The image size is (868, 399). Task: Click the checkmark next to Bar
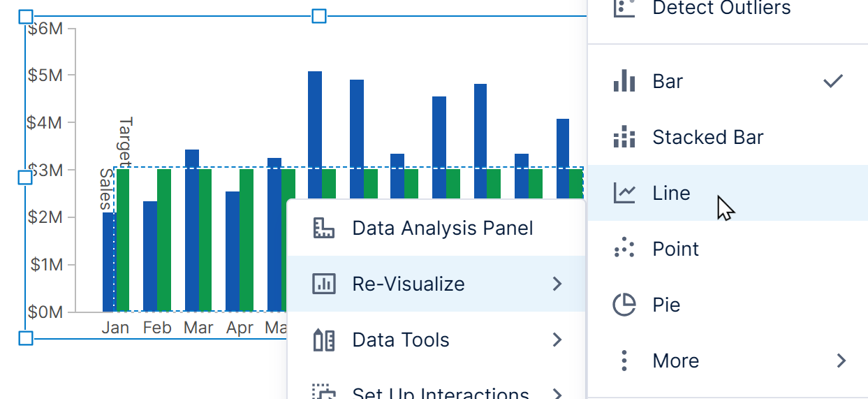coord(832,81)
